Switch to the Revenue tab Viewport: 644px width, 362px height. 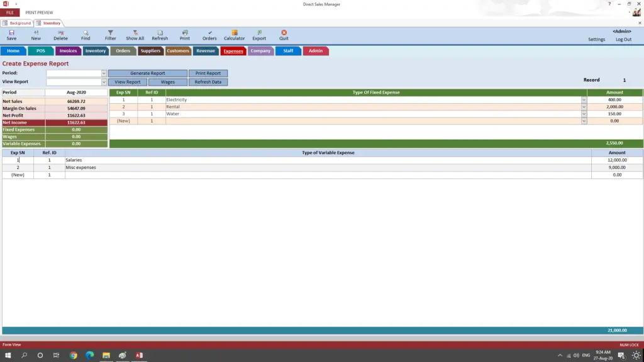206,51
